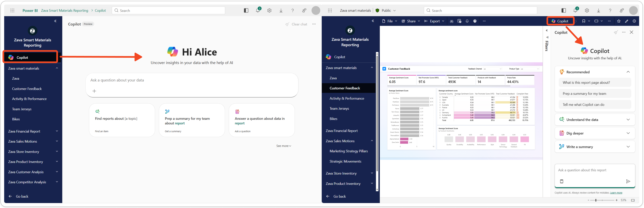Select 'What is this report page about?' prompt

(x=595, y=83)
